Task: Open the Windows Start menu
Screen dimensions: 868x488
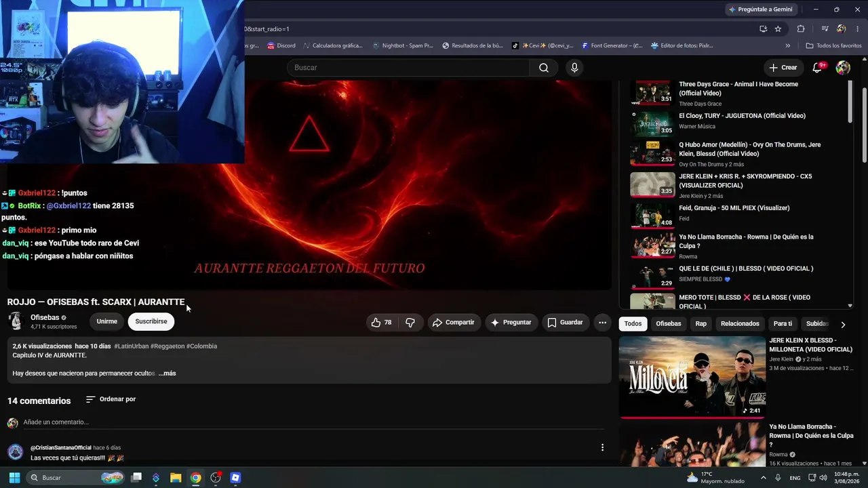Action: point(14,478)
